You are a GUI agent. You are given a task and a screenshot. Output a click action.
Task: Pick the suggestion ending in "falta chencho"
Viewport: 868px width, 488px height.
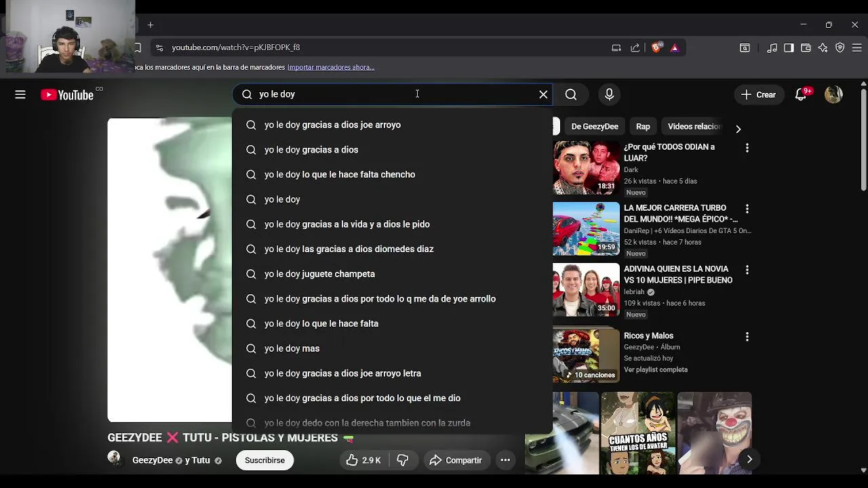[x=393, y=174]
